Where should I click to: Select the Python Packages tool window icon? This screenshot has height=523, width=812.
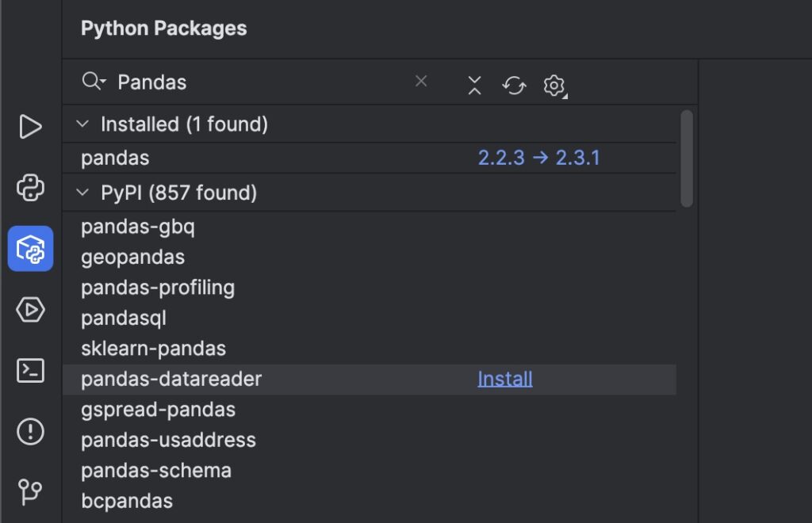pyautogui.click(x=30, y=248)
